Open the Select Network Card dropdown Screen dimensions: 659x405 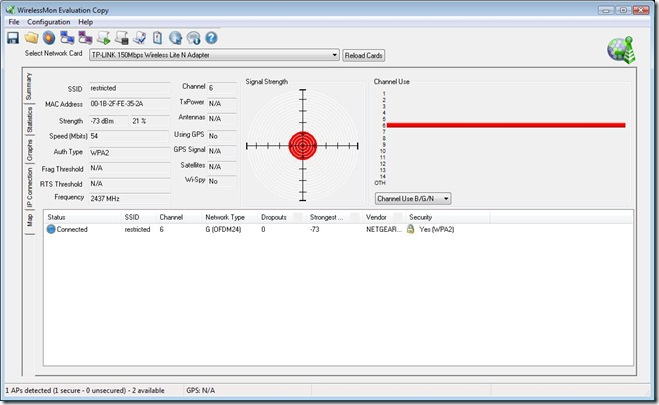tap(214, 55)
